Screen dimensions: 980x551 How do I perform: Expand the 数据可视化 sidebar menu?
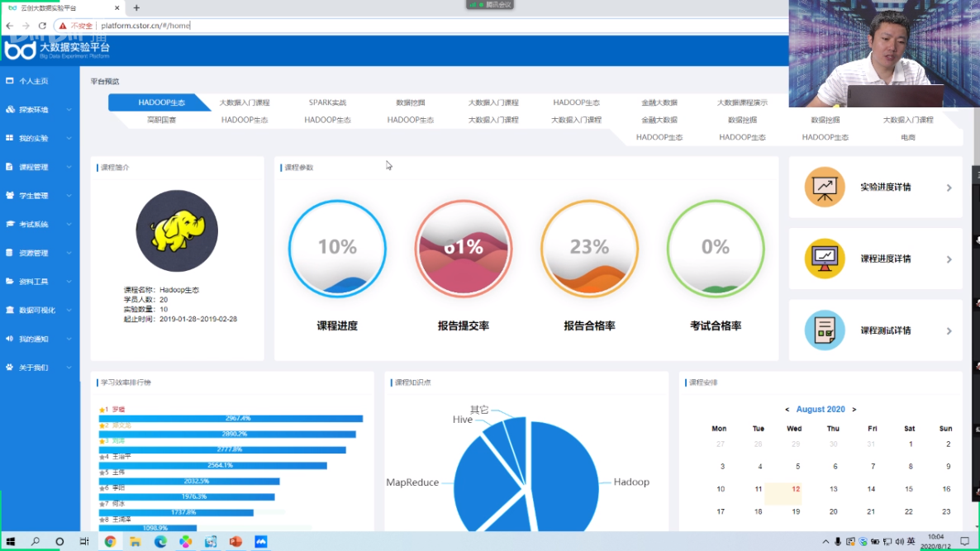click(69, 311)
